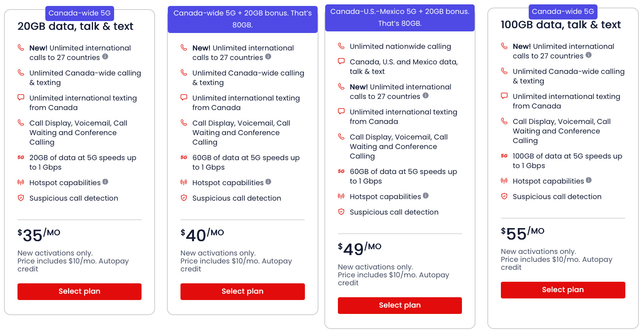Select plan for the $35 per month option
This screenshot has width=644, height=333.
click(79, 291)
